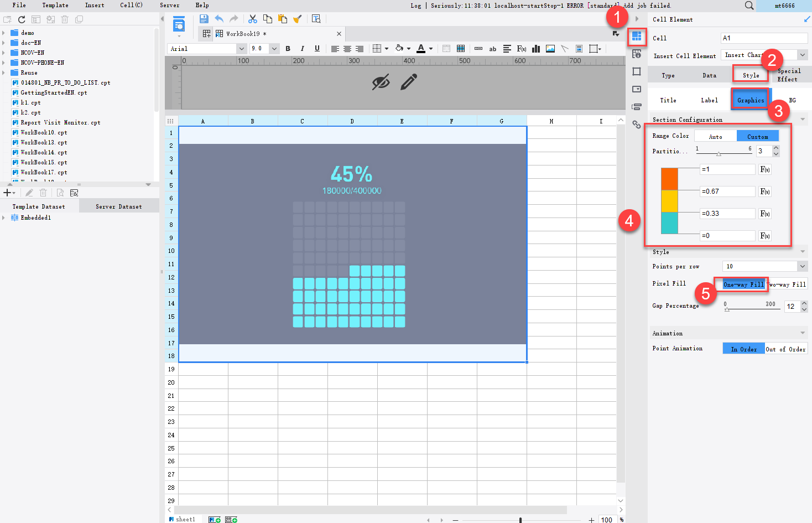Switch Pixel Fill to Two-way Fill
This screenshot has height=523, width=812.
point(786,284)
